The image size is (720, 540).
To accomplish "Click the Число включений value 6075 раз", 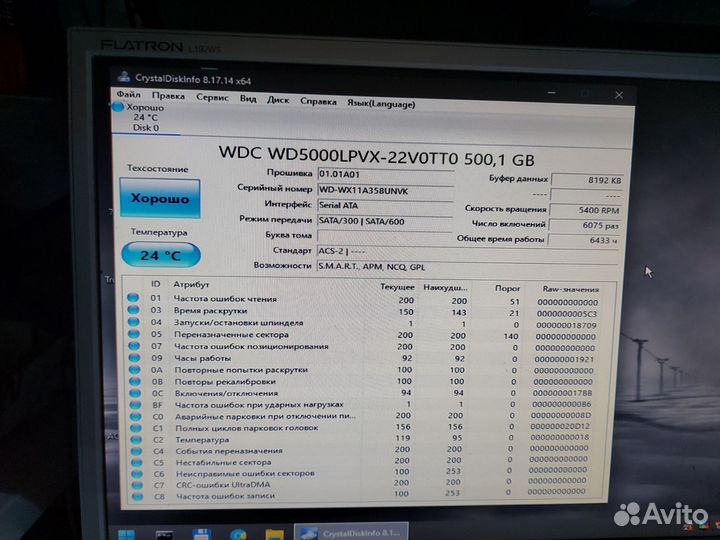I will pyautogui.click(x=585, y=225).
